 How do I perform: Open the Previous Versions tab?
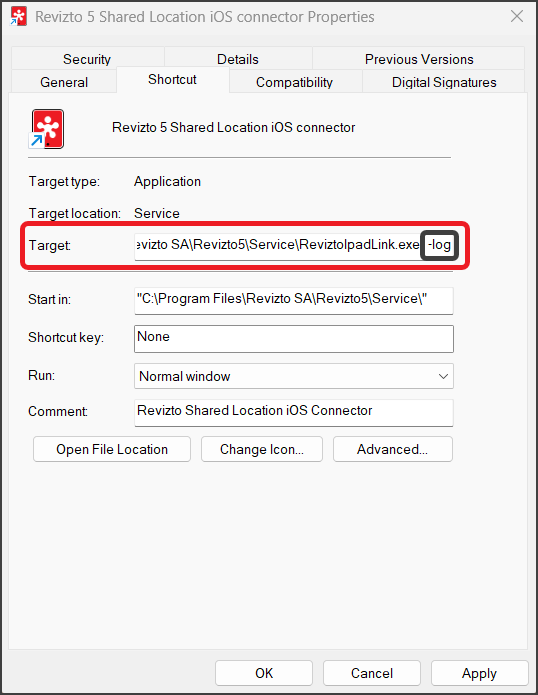pos(419,59)
